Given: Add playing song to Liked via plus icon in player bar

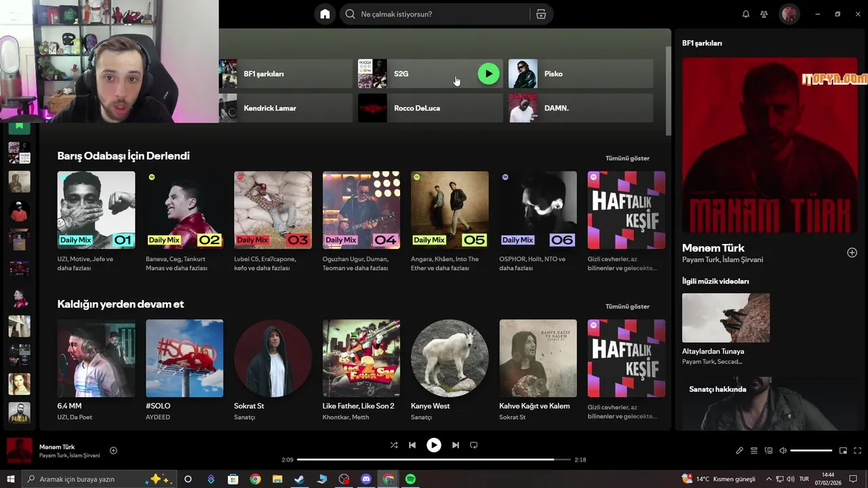Looking at the screenshot, I should (x=113, y=451).
